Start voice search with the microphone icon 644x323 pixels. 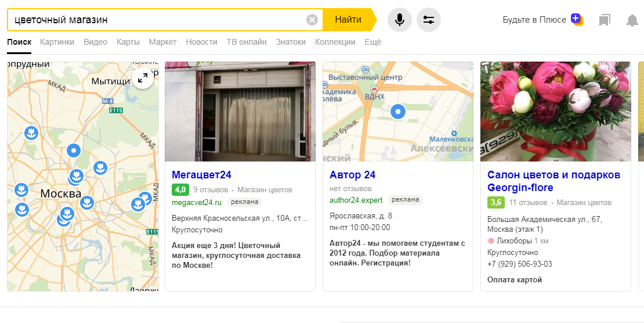[x=400, y=20]
